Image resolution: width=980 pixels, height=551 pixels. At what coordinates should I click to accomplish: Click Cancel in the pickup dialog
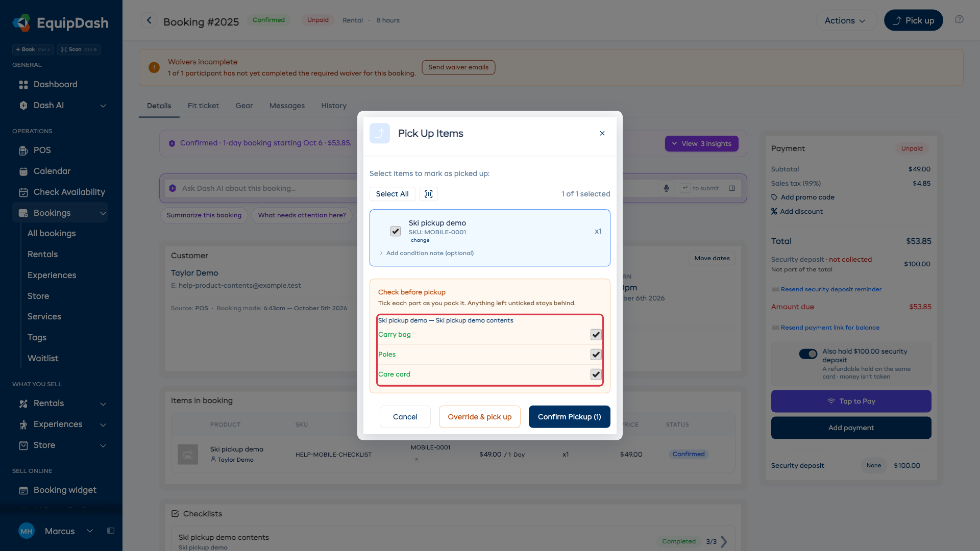(x=405, y=417)
